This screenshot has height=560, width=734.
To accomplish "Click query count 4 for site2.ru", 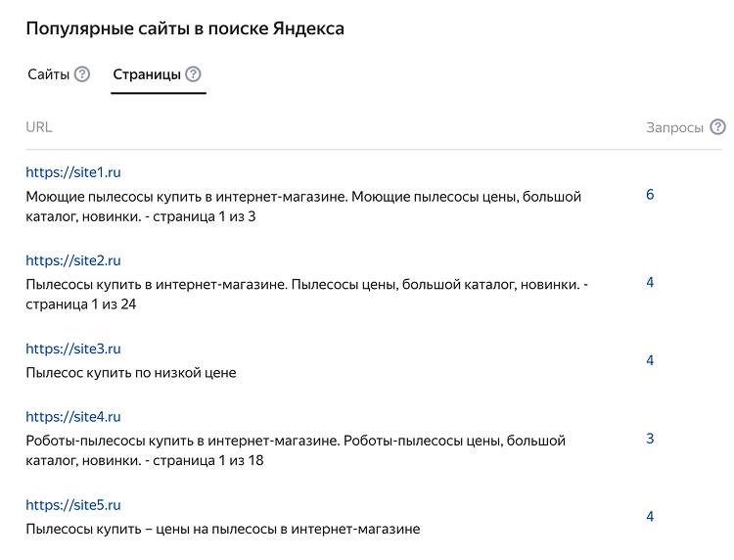I will pyautogui.click(x=650, y=282).
